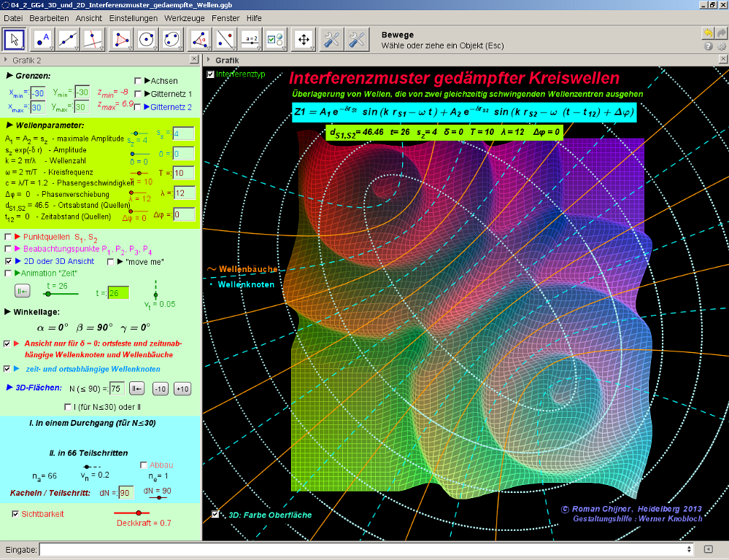Select the New Point tool
Image resolution: width=729 pixels, height=560 pixels.
point(44,39)
